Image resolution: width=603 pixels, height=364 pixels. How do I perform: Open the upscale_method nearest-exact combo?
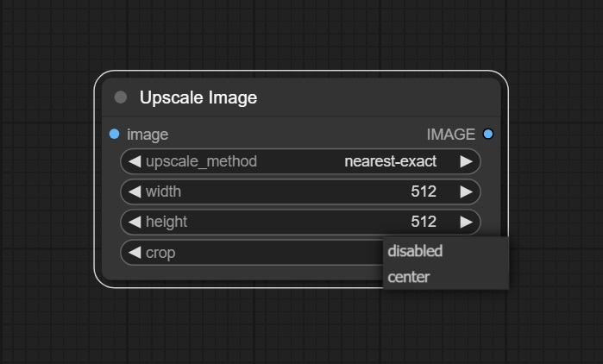tap(300, 161)
